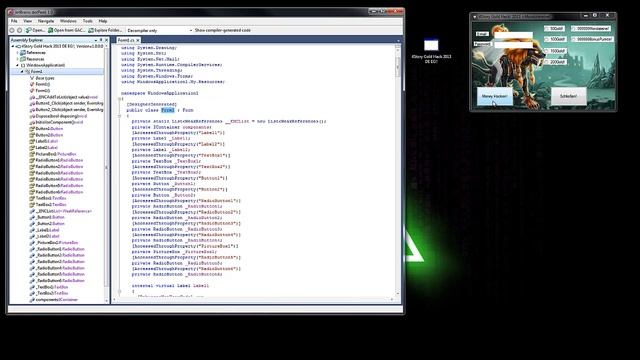Image resolution: width=640 pixels, height=360 pixels.
Task: Click the Dispose method icon
Action: [x=32, y=116]
